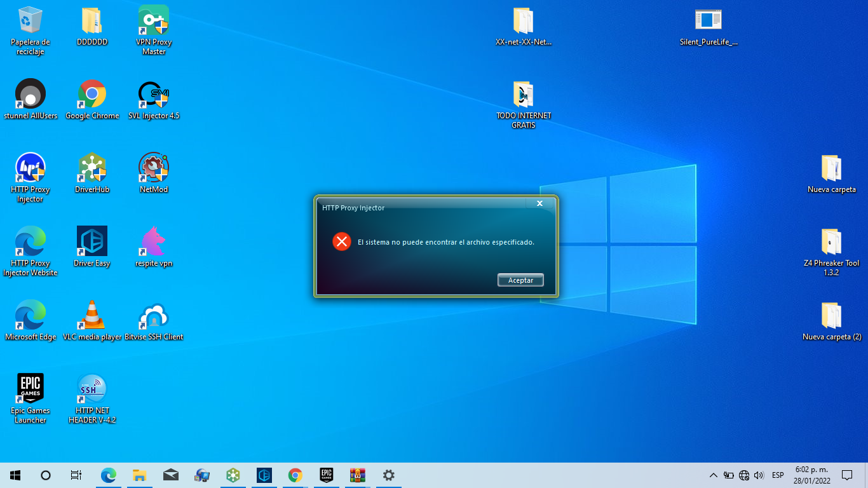Open Cortana circle on the taskbar
Image resolution: width=868 pixels, height=488 pixels.
(x=46, y=475)
